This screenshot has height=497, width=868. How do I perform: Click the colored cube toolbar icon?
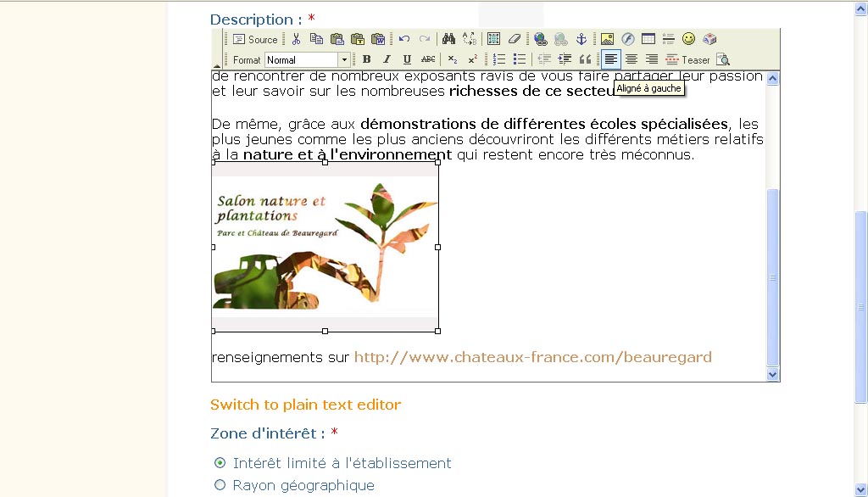[x=709, y=39]
